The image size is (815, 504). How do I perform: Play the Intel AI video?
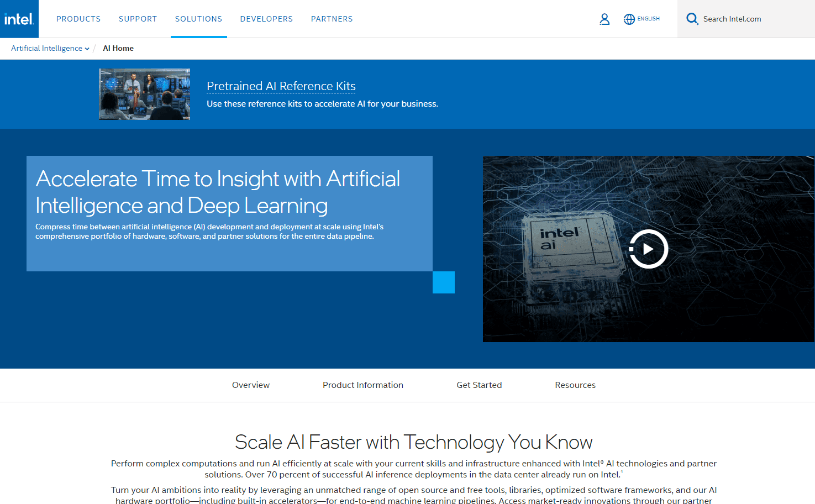click(649, 249)
